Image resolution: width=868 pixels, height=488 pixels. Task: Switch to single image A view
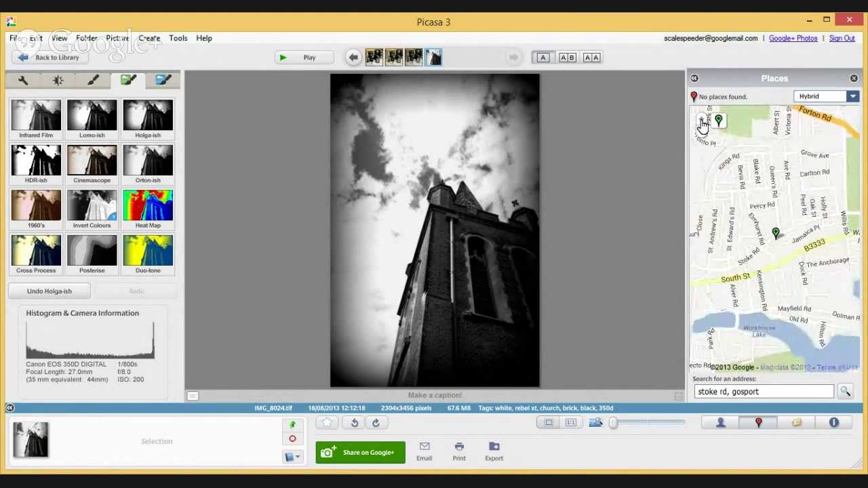(542, 58)
